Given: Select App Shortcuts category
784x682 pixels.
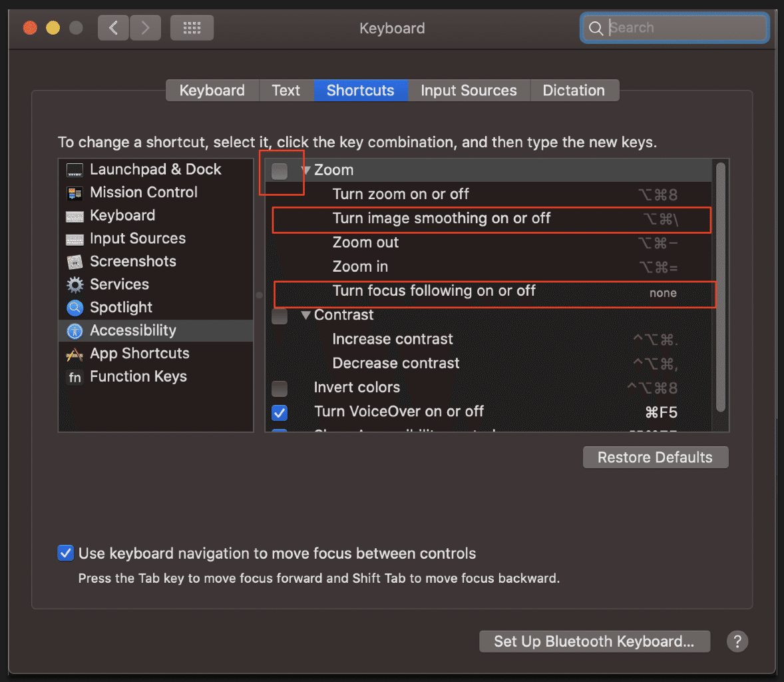Looking at the screenshot, I should [x=156, y=354].
